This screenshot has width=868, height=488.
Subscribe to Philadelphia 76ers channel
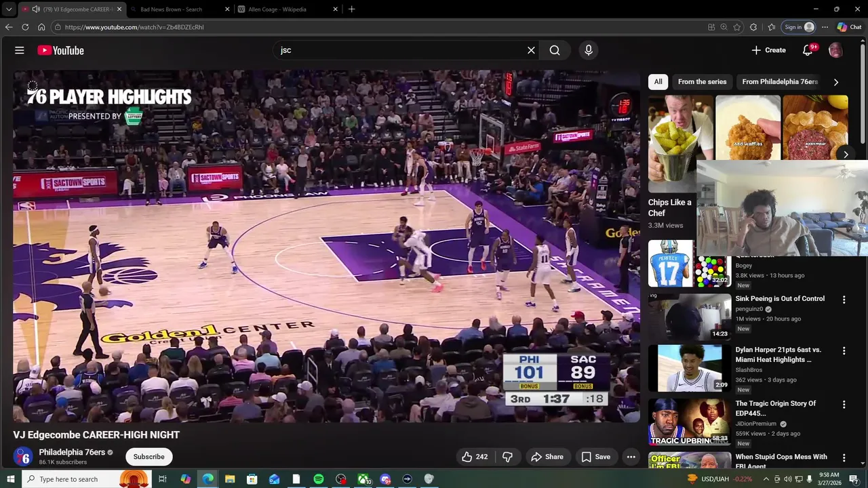(149, 457)
